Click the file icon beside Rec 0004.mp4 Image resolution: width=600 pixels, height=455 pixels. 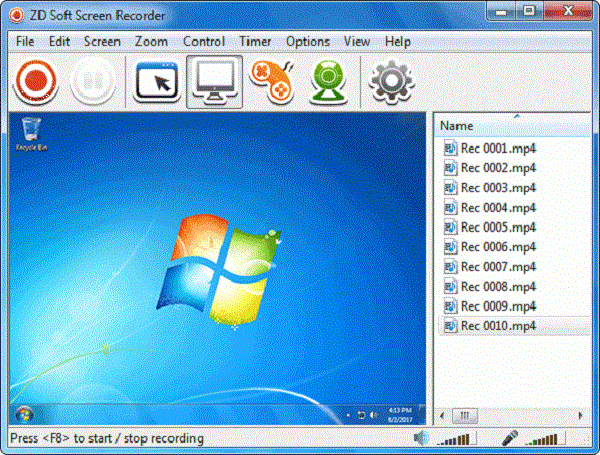point(450,208)
